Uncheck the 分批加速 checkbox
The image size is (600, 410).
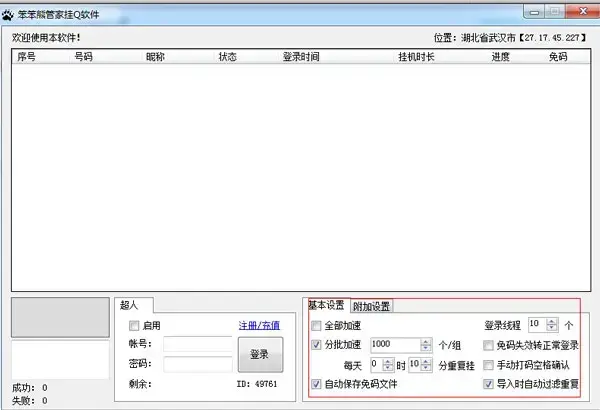316,345
